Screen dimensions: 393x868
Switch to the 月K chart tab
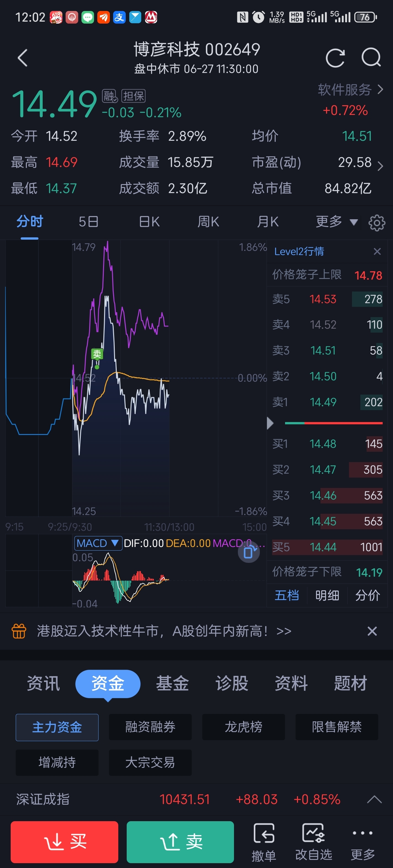coord(268,222)
